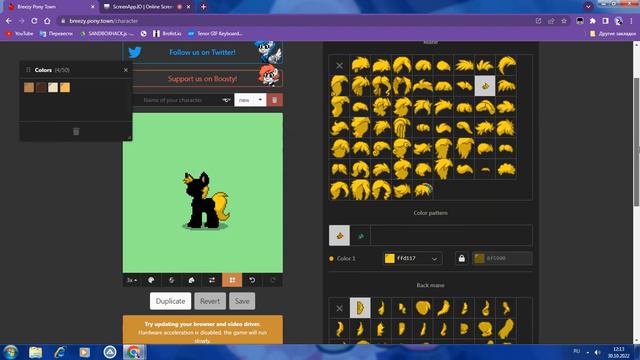Viewport: 640px width, 360px height.
Task: Click the Chrome icon in the taskbar
Action: point(134,352)
